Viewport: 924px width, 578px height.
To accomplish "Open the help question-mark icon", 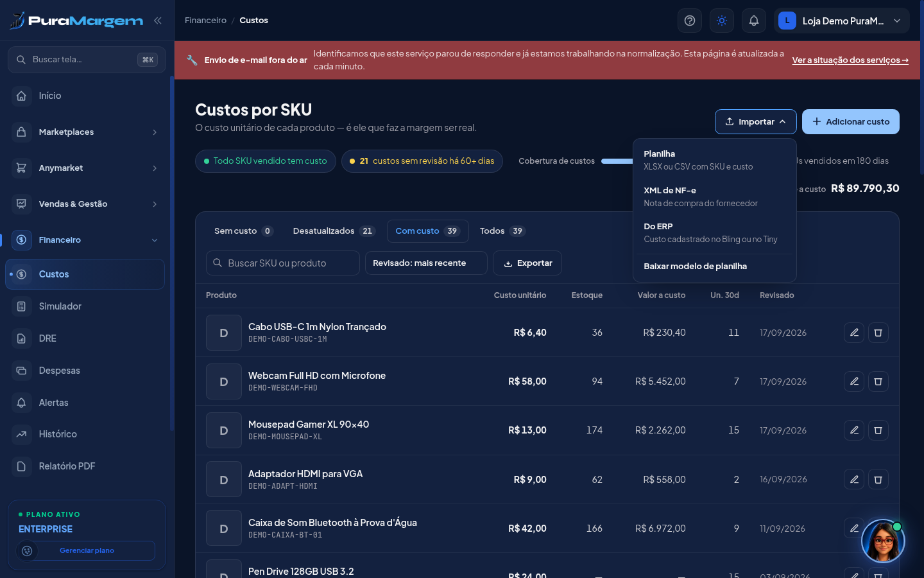I will 690,21.
